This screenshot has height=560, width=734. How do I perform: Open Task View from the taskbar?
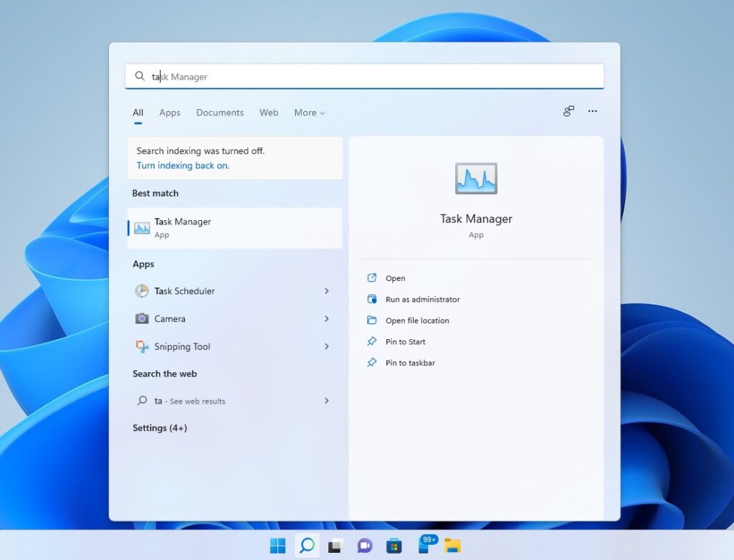coord(335,545)
